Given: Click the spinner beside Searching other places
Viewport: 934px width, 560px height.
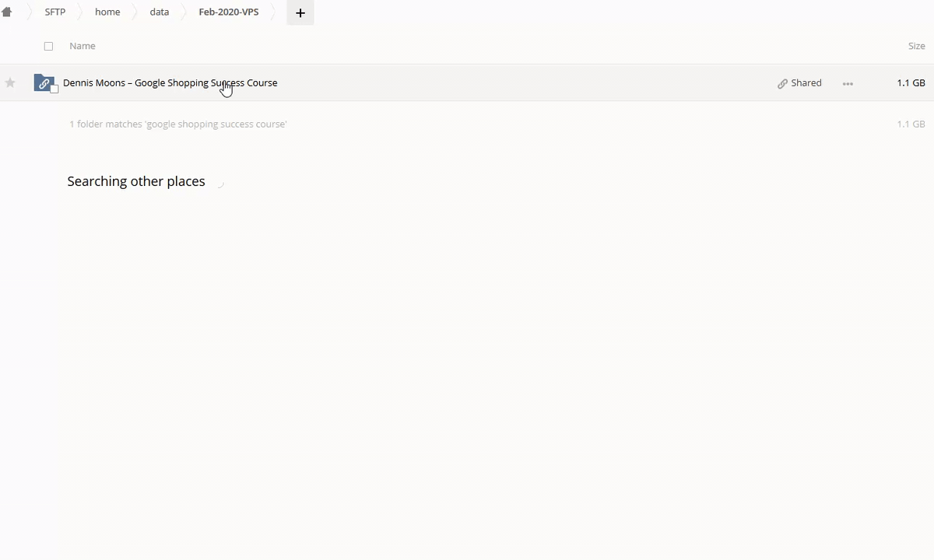Looking at the screenshot, I should pos(219,182).
